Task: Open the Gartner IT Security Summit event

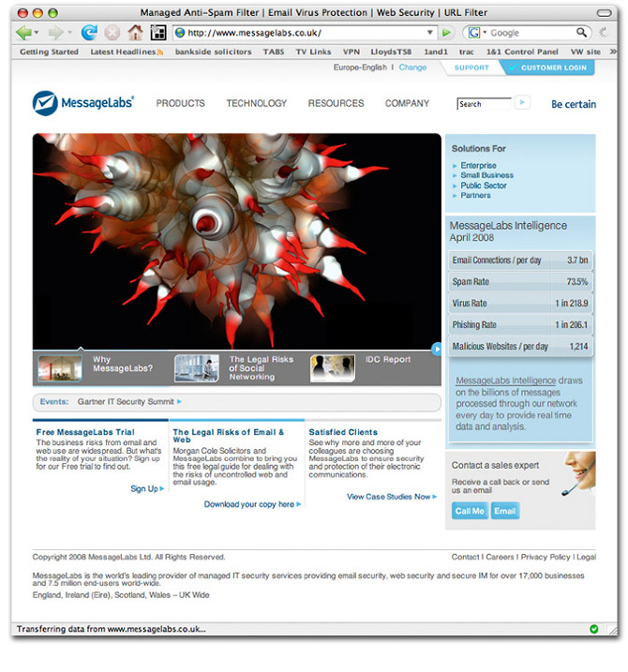Action: 129,401
